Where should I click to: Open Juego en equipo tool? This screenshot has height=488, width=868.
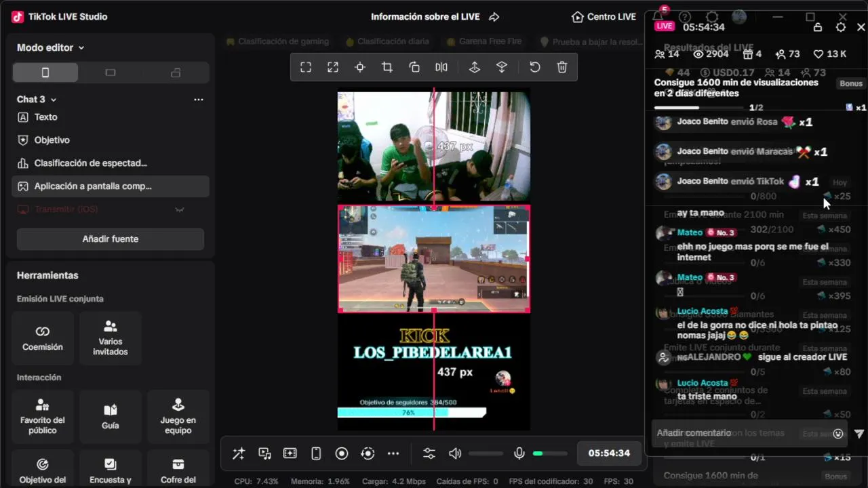[x=178, y=416]
